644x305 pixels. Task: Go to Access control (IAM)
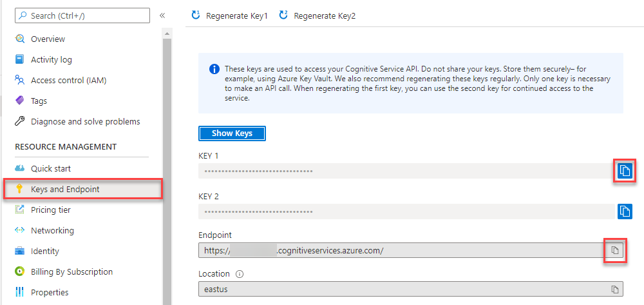pos(61,80)
